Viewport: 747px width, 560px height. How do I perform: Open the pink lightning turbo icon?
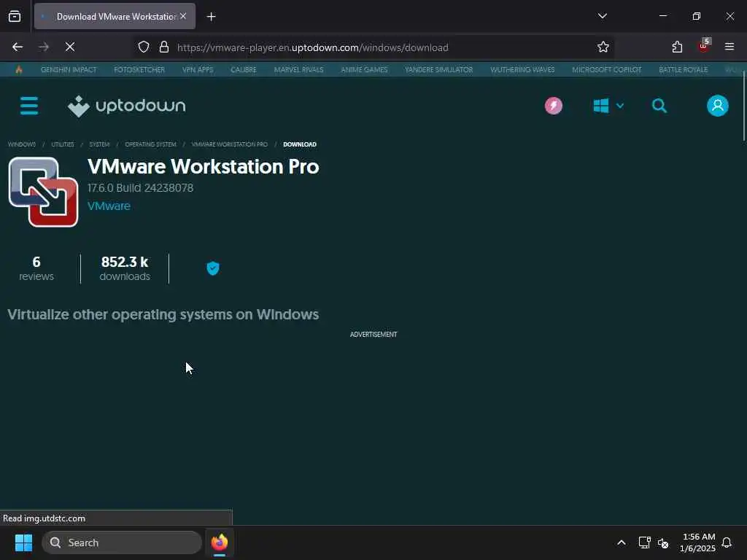coord(554,106)
